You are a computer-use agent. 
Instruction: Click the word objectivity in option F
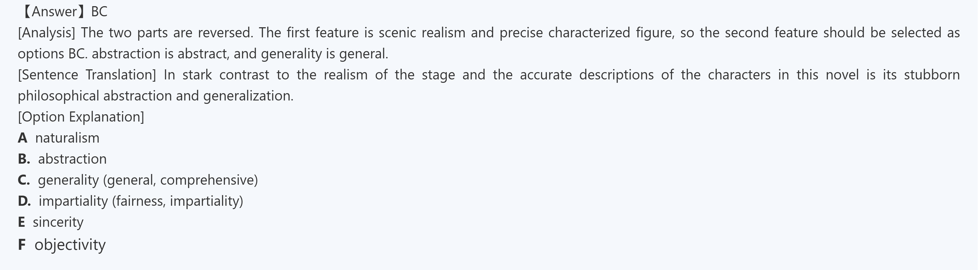(70, 244)
